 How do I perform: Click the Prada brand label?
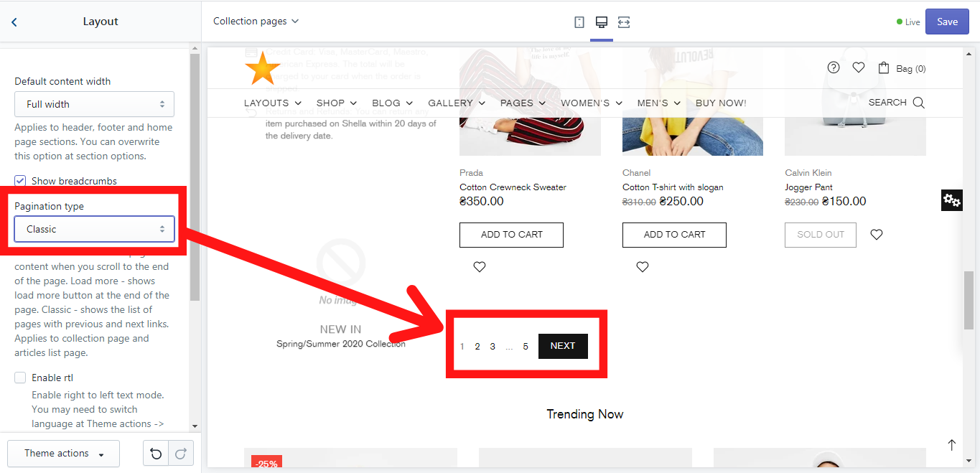(471, 173)
